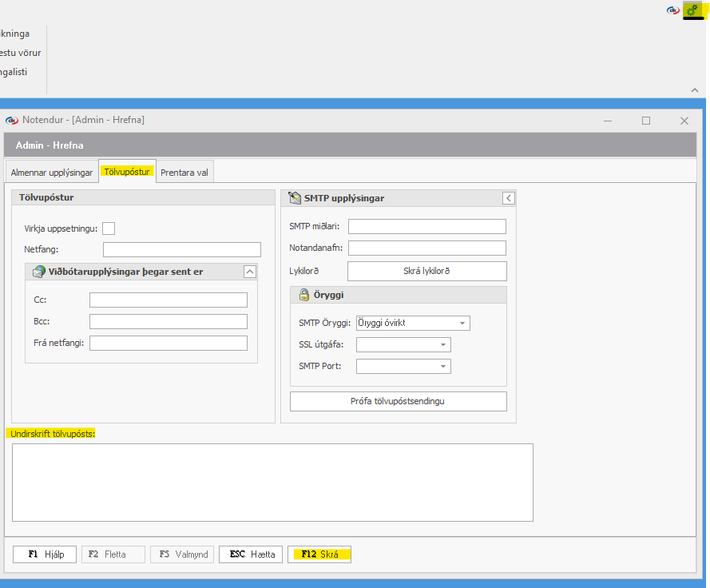Viewport: 710px width, 588px height.
Task: Switch to the Almennar upplýsingar tab
Action: (x=52, y=172)
